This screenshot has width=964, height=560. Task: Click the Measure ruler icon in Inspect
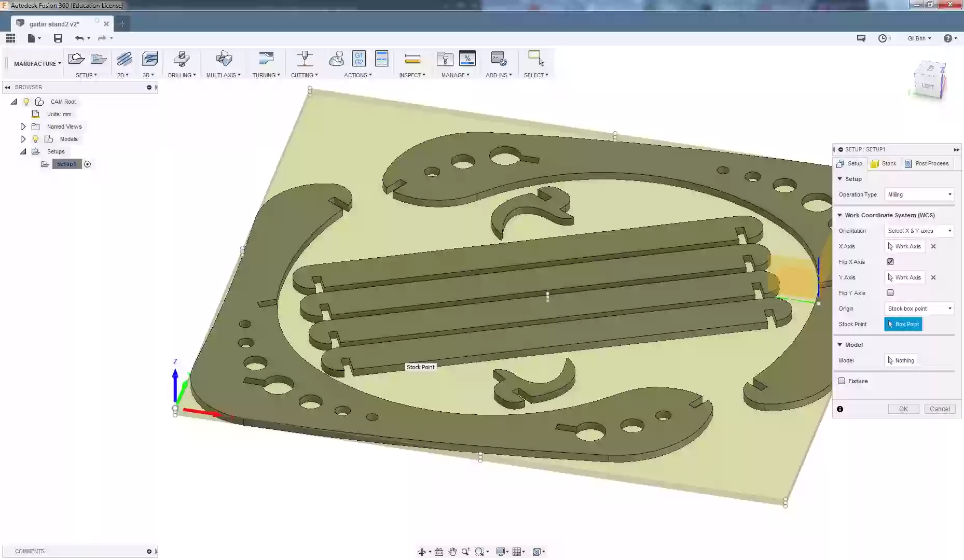(x=412, y=59)
